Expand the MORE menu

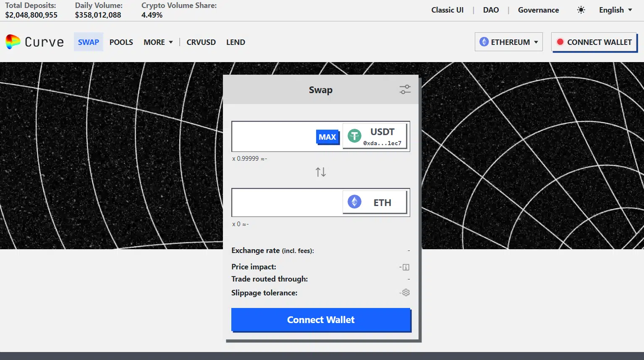click(x=158, y=42)
